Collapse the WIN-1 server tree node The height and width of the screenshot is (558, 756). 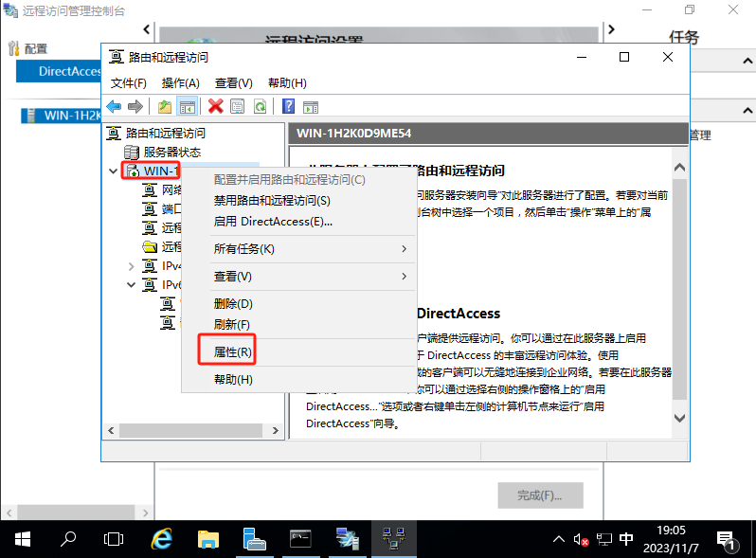[113, 171]
